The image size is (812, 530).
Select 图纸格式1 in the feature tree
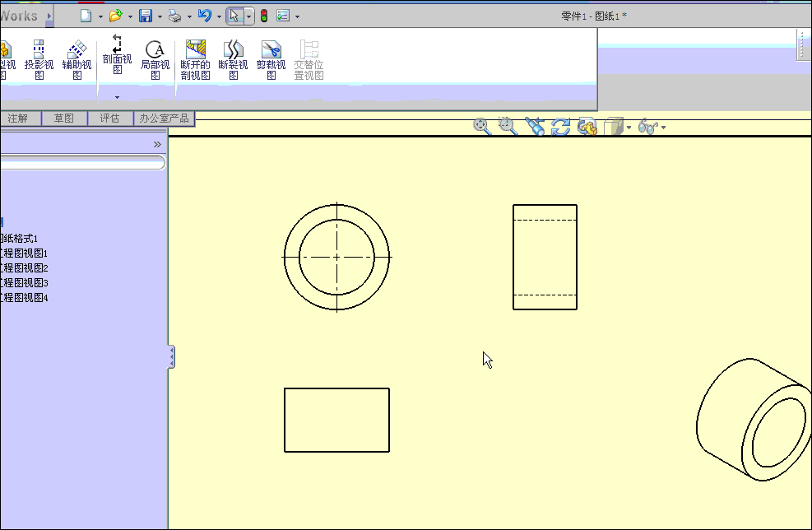click(x=20, y=239)
